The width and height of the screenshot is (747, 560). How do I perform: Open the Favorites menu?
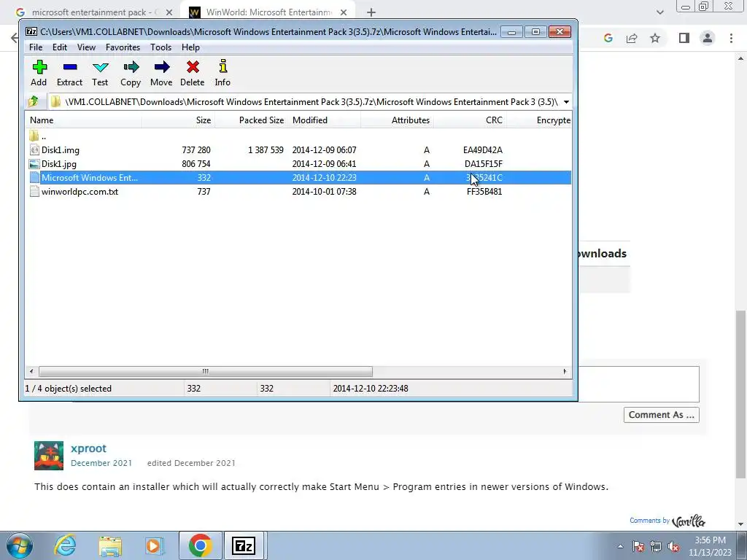tap(123, 47)
